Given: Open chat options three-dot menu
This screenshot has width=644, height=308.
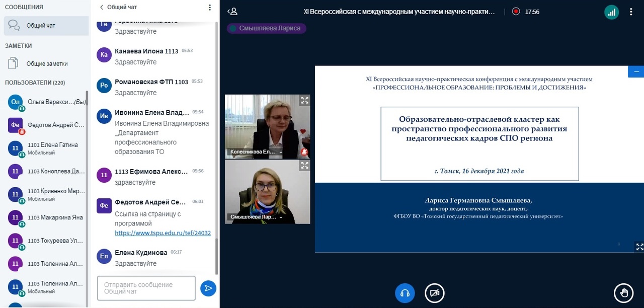Looking at the screenshot, I should click(210, 8).
